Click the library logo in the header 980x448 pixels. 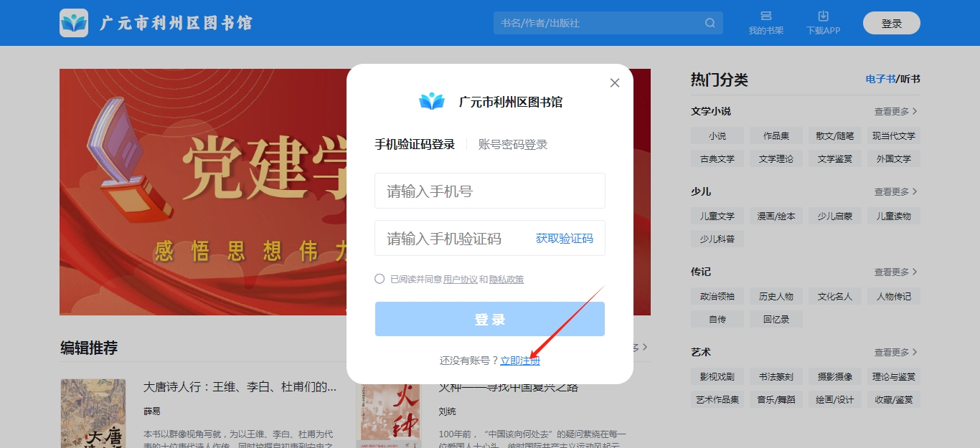pos(75,22)
